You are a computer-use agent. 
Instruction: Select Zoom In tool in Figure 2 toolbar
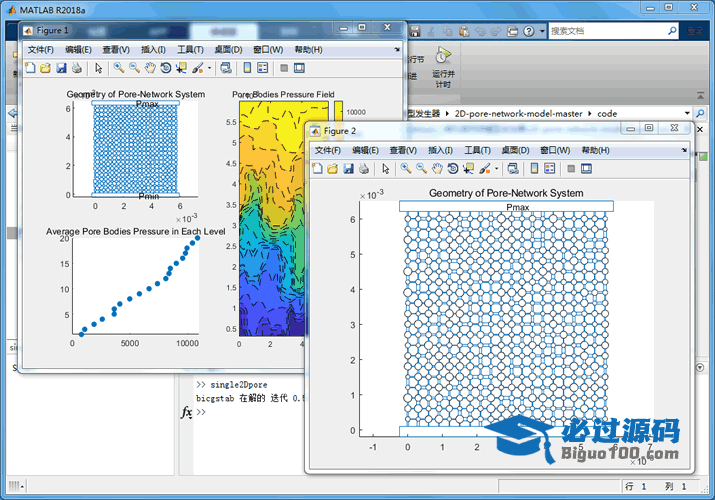pyautogui.click(x=405, y=169)
